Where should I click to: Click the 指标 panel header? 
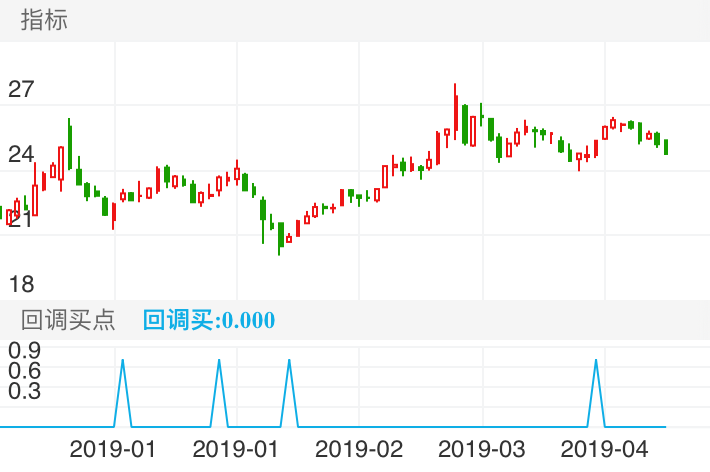pos(44,20)
